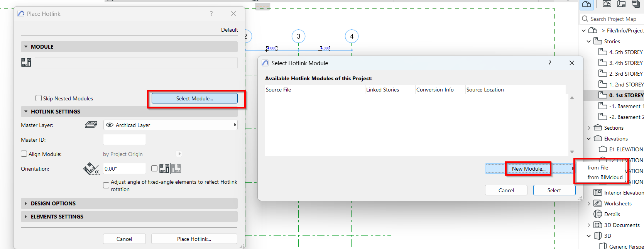Check the Align Module option
Viewport: 644px width, 249px height.
(x=24, y=154)
